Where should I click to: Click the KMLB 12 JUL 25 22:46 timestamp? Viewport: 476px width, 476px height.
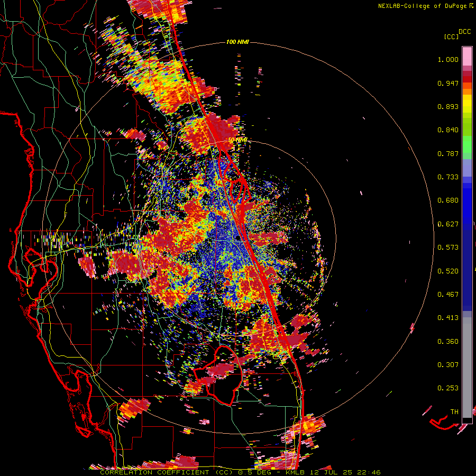coord(333,472)
